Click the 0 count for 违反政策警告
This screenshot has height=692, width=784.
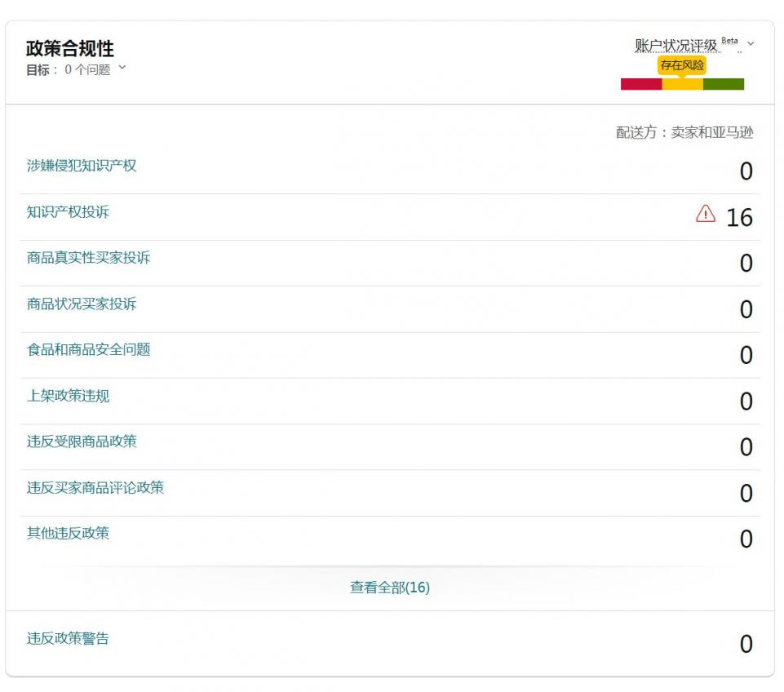click(x=746, y=644)
